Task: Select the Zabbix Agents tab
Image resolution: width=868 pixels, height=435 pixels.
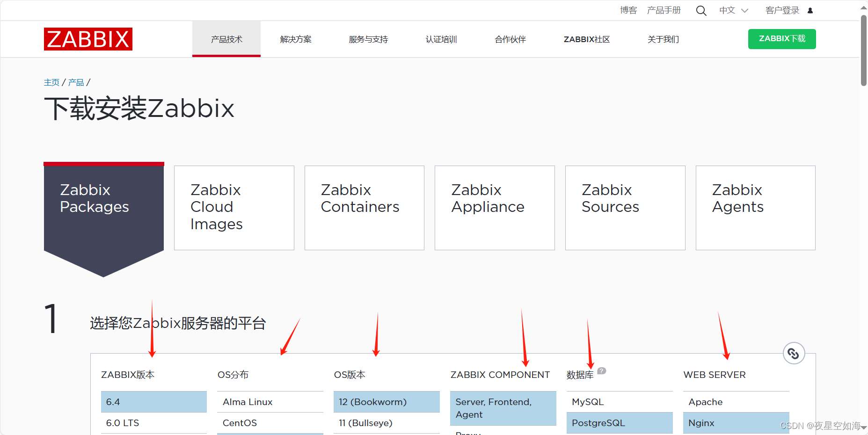Action: pyautogui.click(x=756, y=208)
